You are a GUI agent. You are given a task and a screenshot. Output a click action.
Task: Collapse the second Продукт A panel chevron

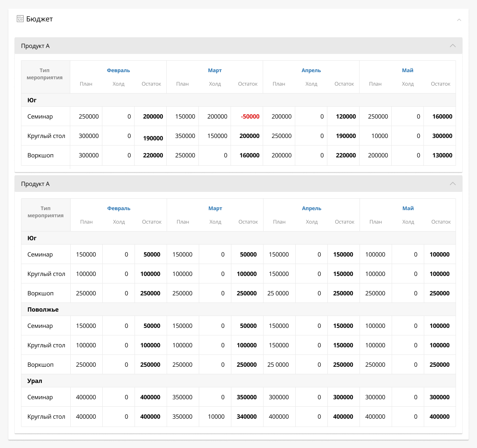pos(452,184)
